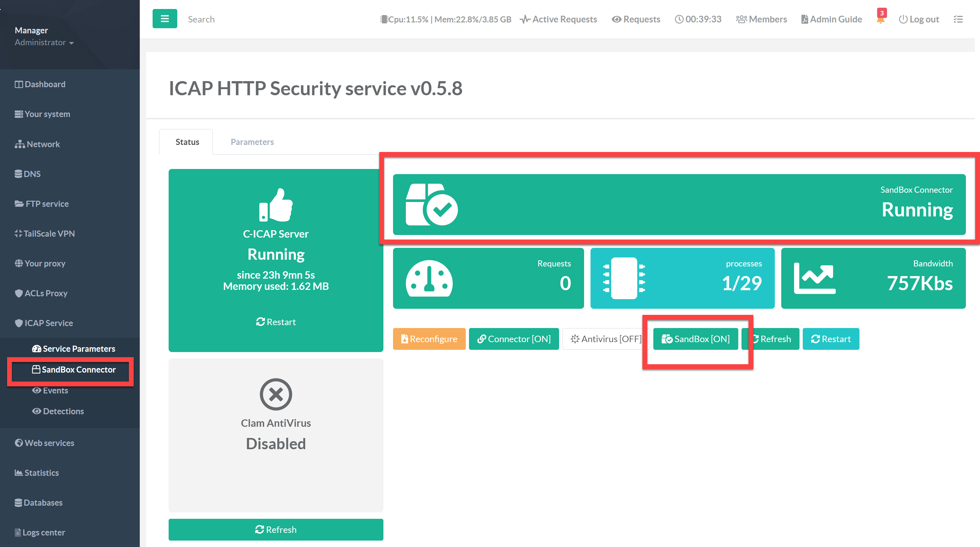Click the Requests gauge icon tile
Image resolution: width=980 pixels, height=547 pixels.
(x=429, y=278)
